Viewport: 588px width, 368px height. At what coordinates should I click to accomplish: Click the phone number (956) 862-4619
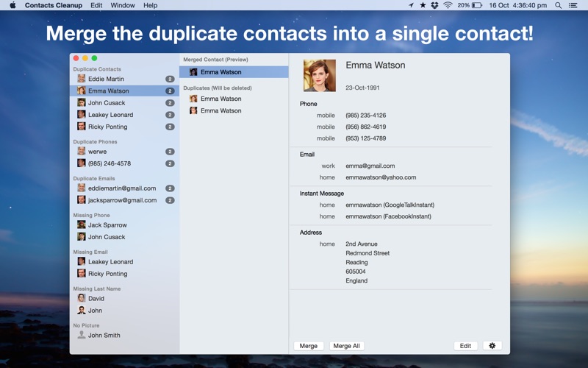click(x=365, y=127)
